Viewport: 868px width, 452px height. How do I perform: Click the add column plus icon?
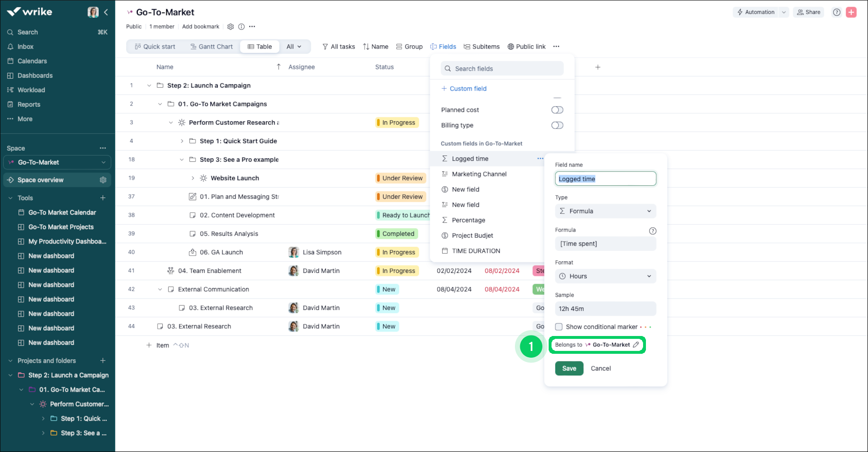pyautogui.click(x=597, y=67)
